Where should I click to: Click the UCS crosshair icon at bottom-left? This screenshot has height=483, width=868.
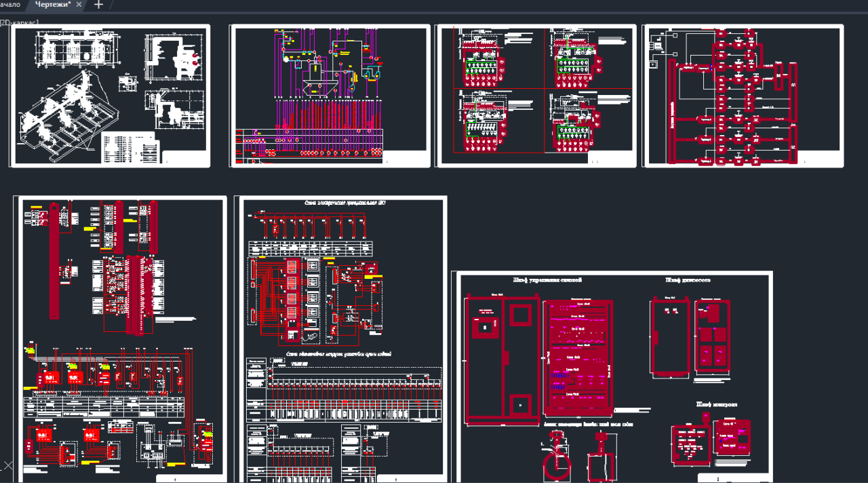pos(8,465)
